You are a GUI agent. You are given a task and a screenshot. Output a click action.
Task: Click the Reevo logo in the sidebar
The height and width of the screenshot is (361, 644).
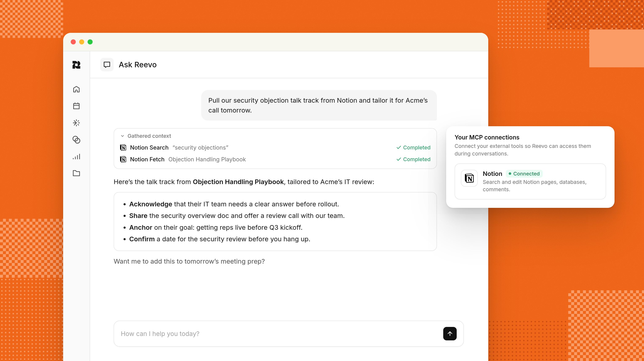coord(76,65)
